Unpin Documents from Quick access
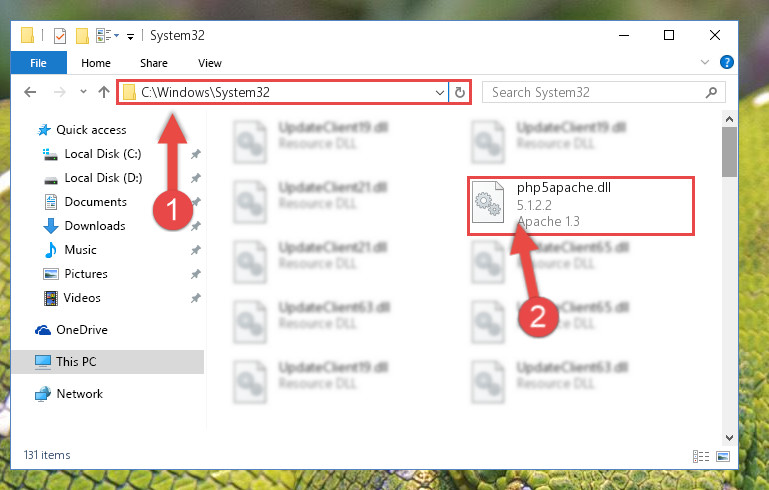The image size is (769, 490). pos(196,202)
